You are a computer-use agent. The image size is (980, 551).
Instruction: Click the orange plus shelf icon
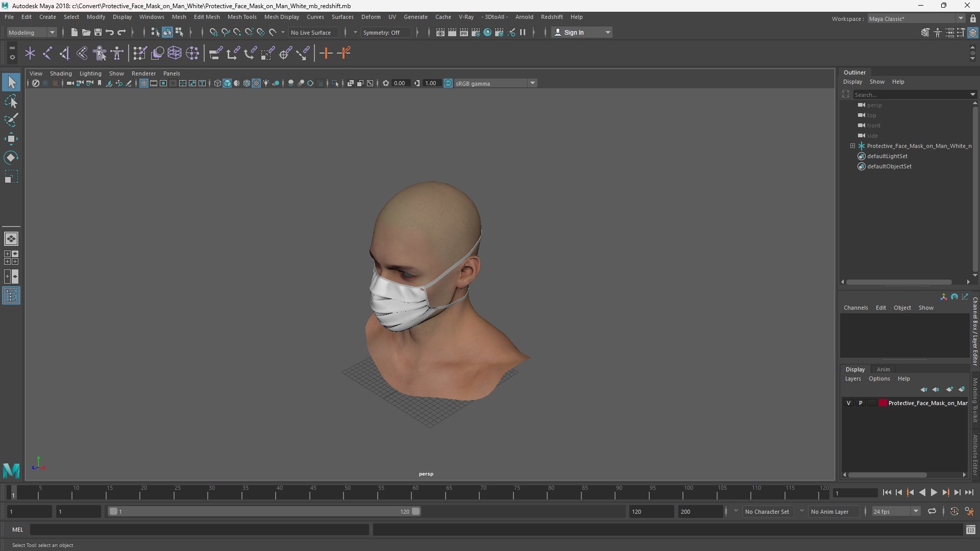tap(326, 53)
